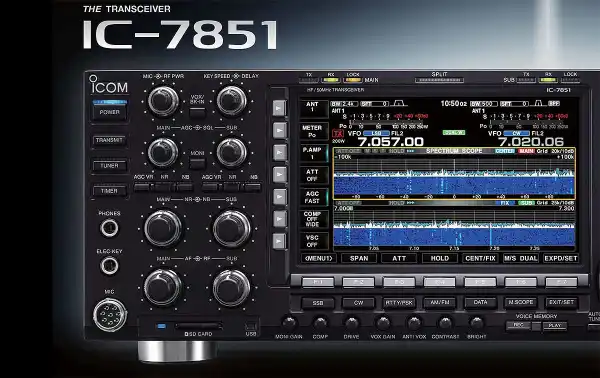Click the SUB TX indicator LED
600x378 pixels.
[x=526, y=80]
